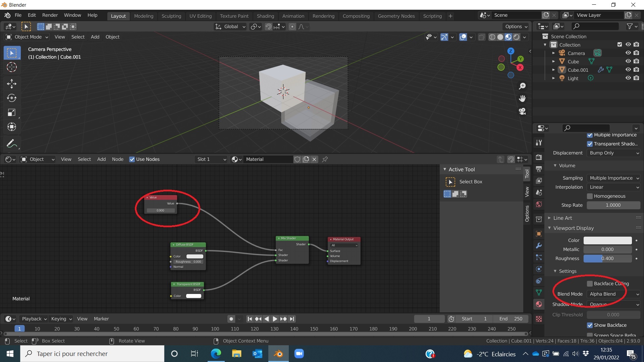Expand the Line Art panel

click(x=562, y=218)
